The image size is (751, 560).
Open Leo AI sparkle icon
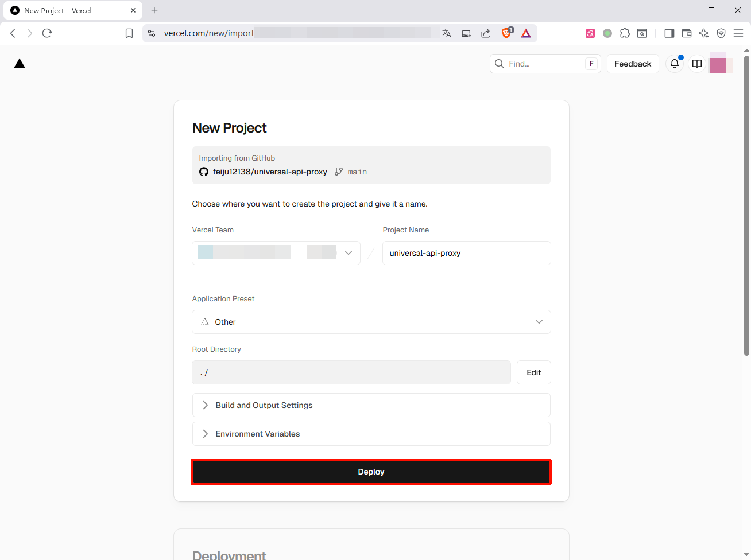tap(704, 33)
